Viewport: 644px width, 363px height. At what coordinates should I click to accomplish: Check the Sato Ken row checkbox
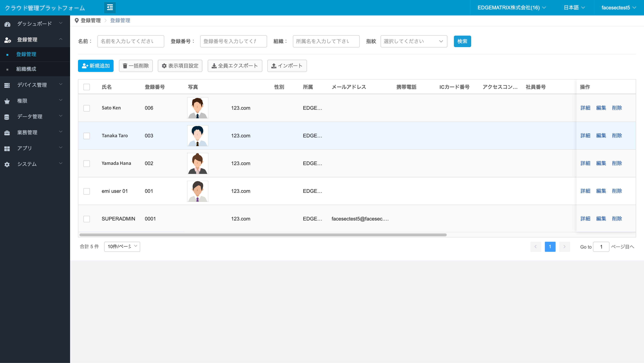(x=87, y=108)
